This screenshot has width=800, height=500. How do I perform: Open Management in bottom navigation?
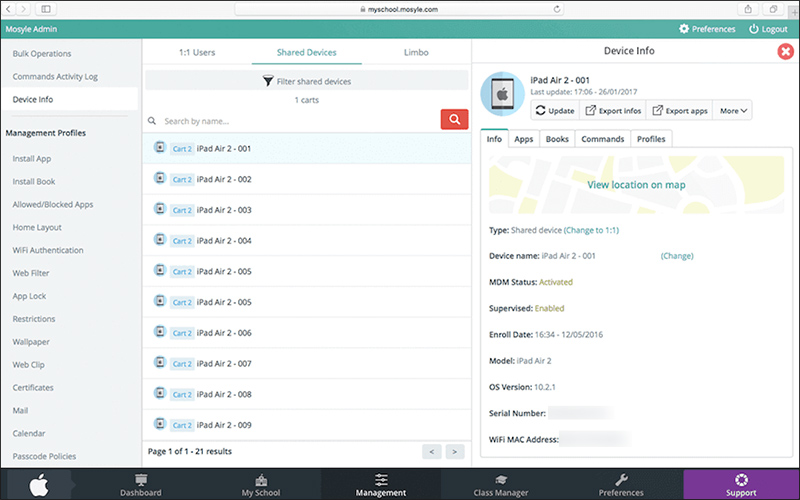(x=381, y=485)
